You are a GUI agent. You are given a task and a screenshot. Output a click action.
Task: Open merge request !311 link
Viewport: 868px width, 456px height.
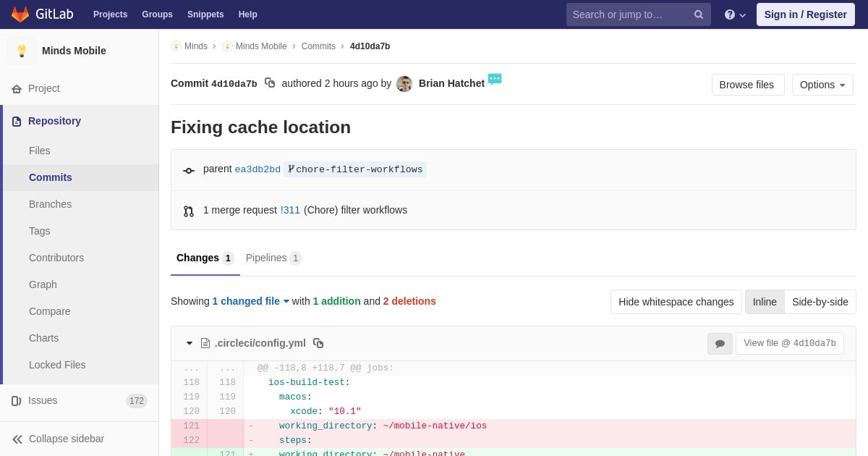[290, 210]
